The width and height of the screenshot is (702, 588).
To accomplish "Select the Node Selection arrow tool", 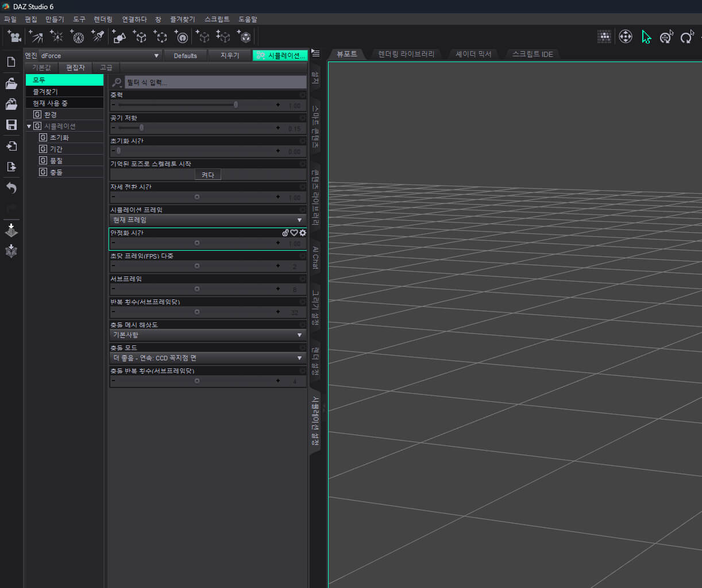I will [646, 37].
